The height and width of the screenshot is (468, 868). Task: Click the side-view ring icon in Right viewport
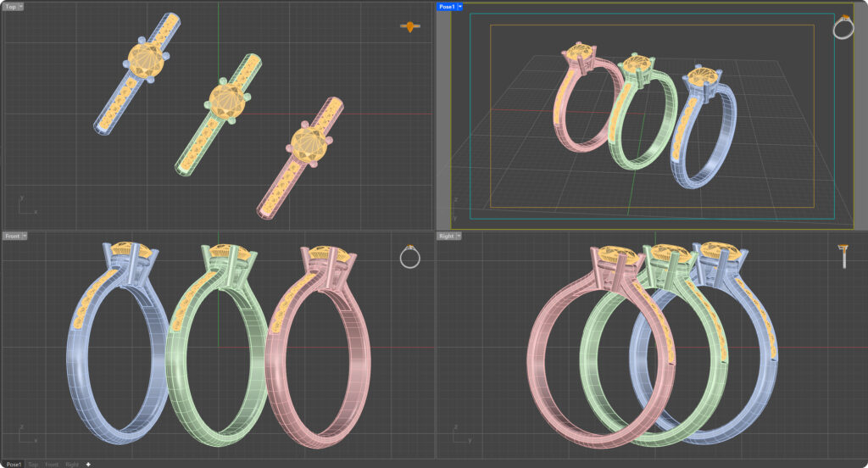point(843,255)
